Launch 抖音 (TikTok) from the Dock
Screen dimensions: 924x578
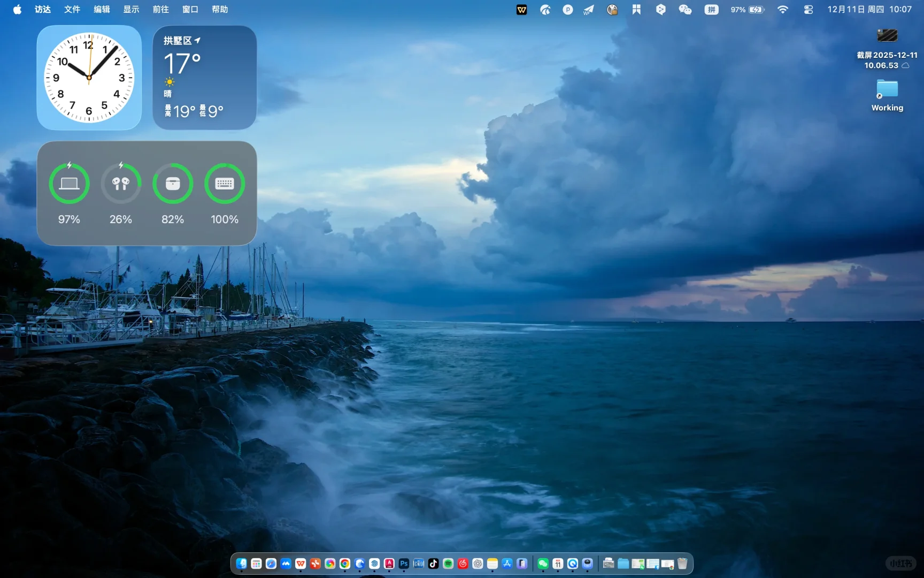(x=433, y=563)
